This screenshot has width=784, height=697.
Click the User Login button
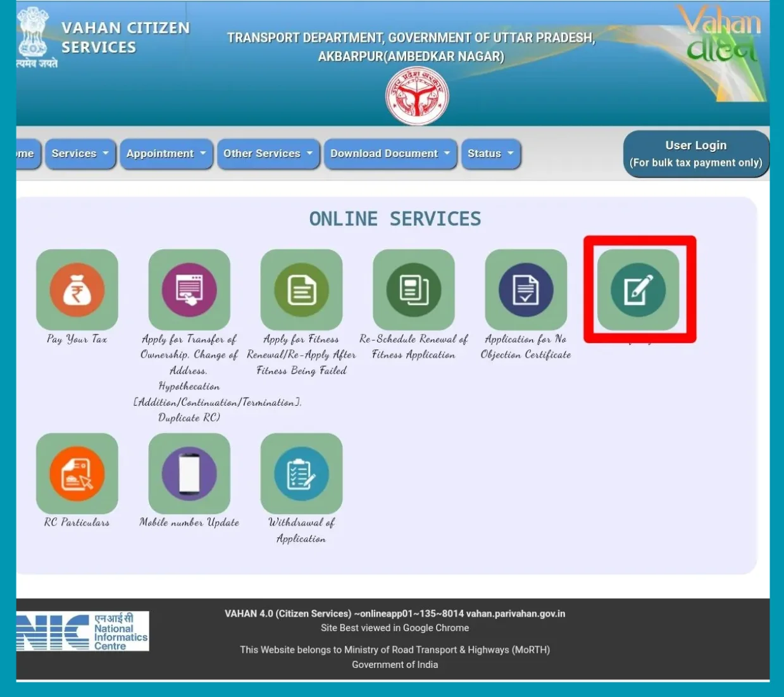pos(695,154)
